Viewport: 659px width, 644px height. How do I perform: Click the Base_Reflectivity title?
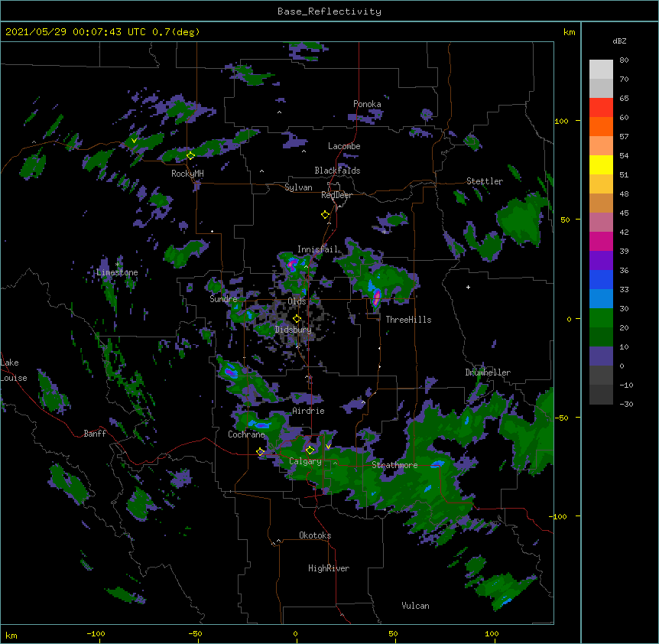pyautogui.click(x=329, y=11)
